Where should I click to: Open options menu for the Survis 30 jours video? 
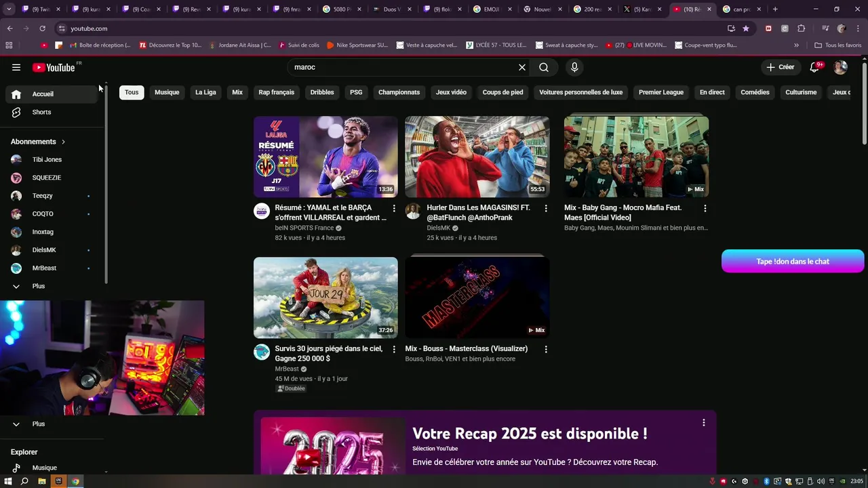coord(394,350)
